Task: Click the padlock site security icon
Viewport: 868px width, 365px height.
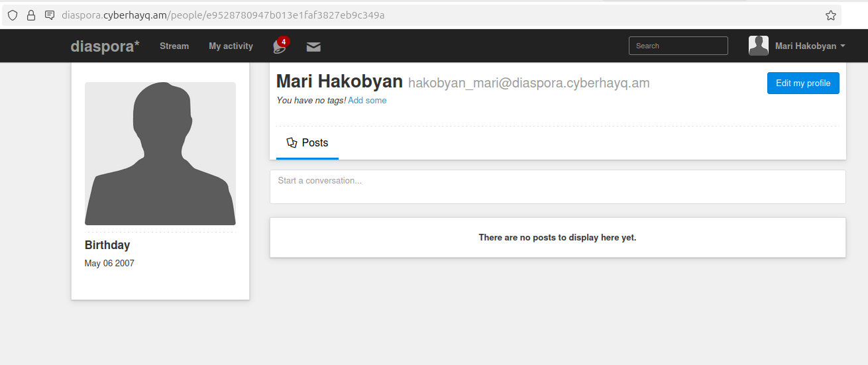Action: 31,15
